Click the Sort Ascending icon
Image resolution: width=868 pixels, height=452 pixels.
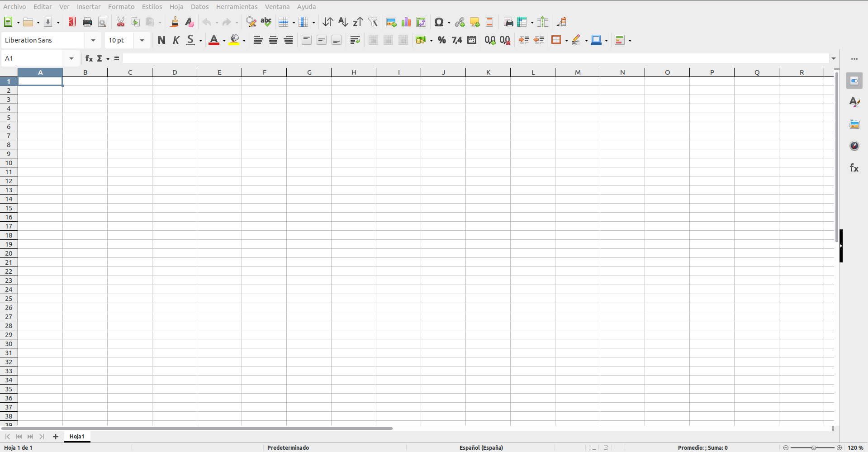[x=343, y=22]
